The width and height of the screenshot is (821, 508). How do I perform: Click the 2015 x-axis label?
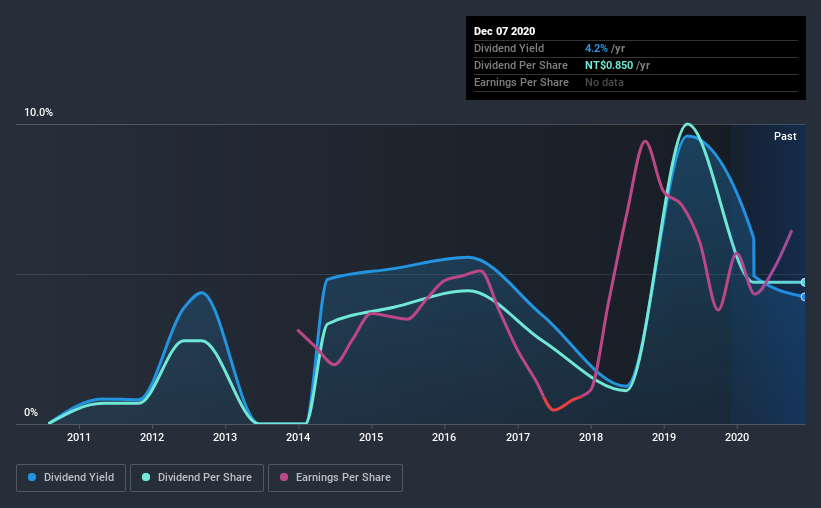point(371,437)
